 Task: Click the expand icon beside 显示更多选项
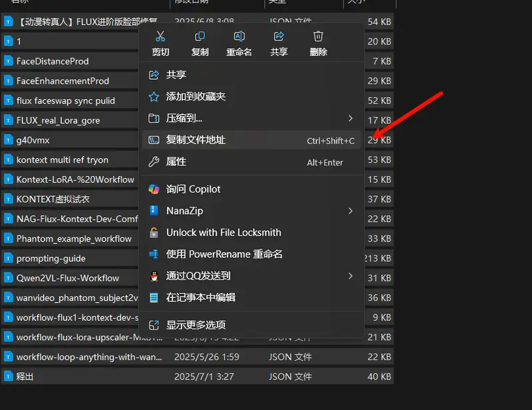tap(154, 325)
